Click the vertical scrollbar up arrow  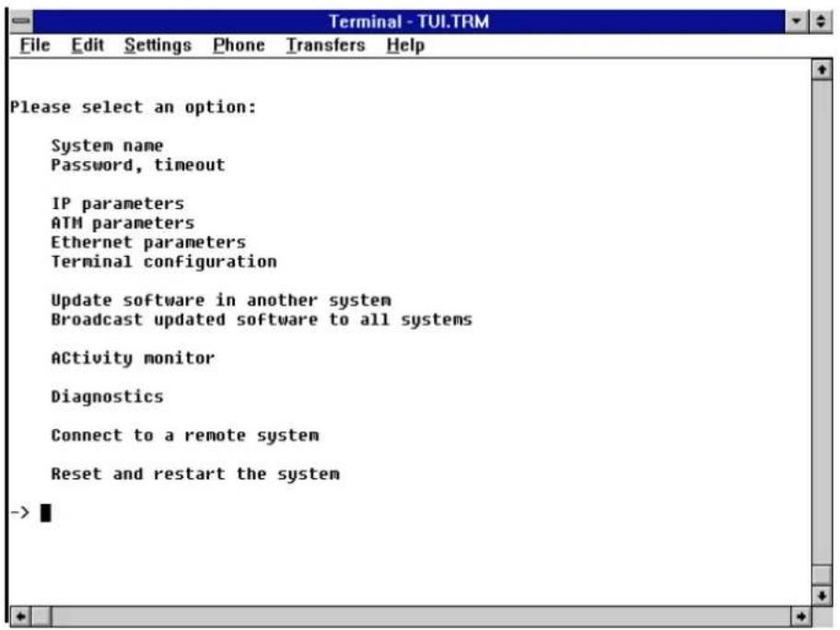point(822,70)
